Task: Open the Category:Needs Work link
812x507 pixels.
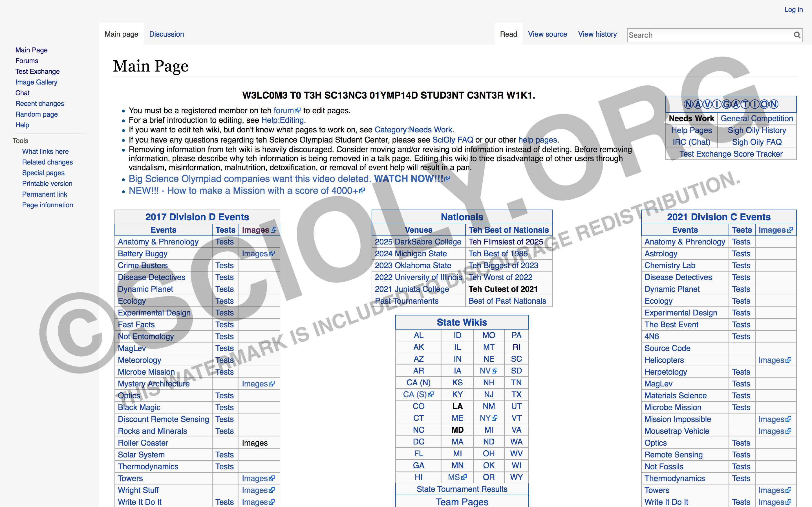Action: tap(413, 130)
